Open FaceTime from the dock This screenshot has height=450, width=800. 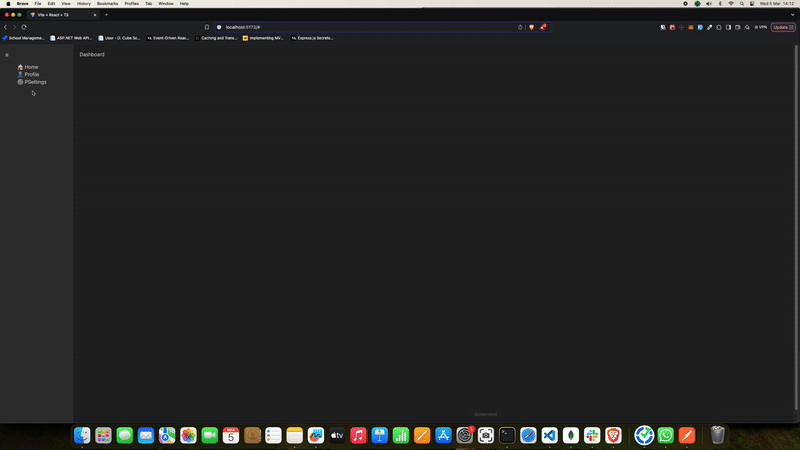coord(210,435)
